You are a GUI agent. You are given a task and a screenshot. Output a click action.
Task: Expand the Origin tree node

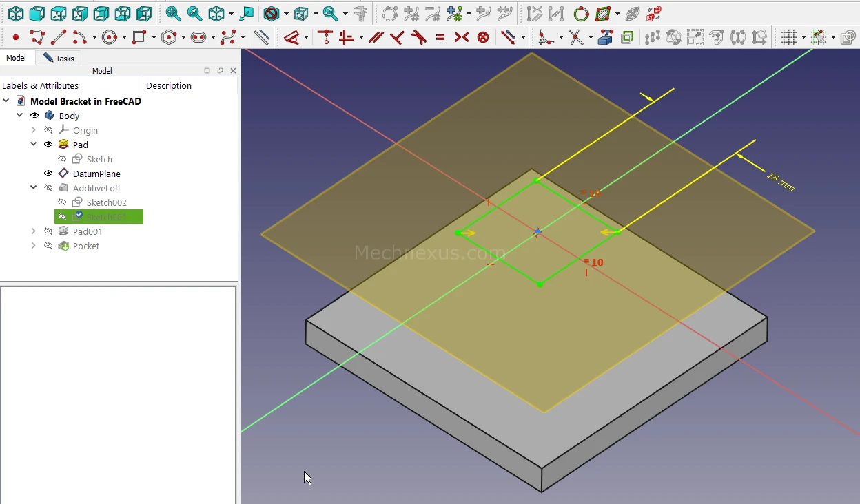(x=33, y=130)
